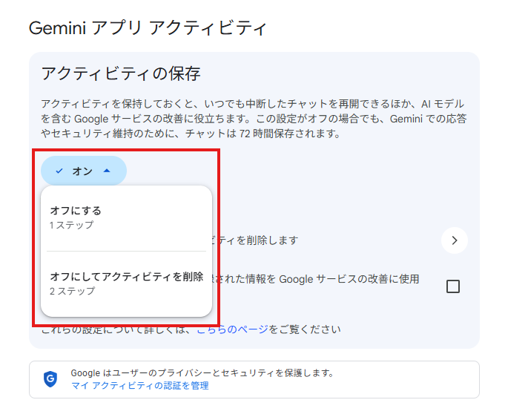
Task: Click the up arrow on オン button
Action: [x=107, y=171]
